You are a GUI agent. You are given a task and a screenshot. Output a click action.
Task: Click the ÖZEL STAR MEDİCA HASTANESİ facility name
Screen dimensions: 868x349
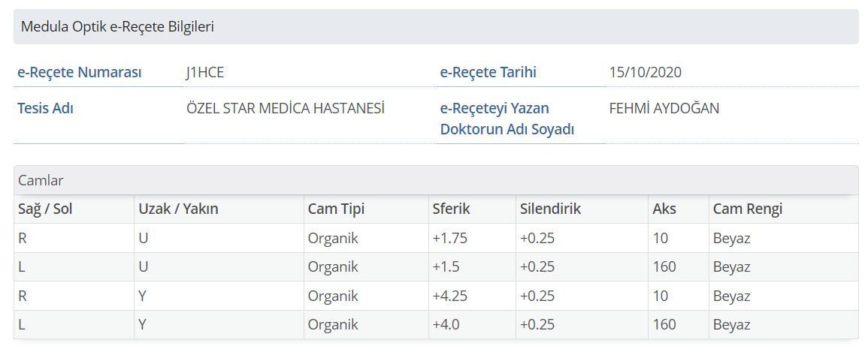click(x=286, y=108)
